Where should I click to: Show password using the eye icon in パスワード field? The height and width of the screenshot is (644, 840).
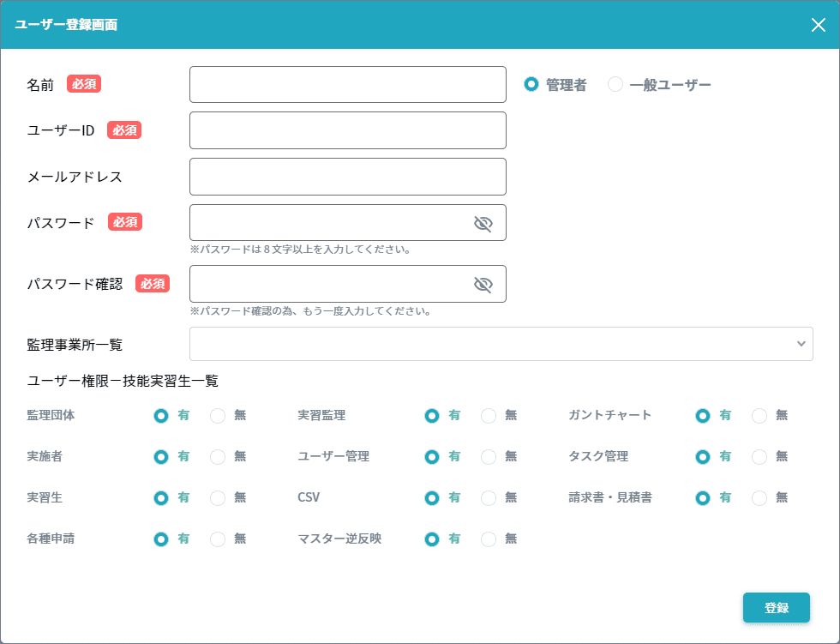pos(483,224)
